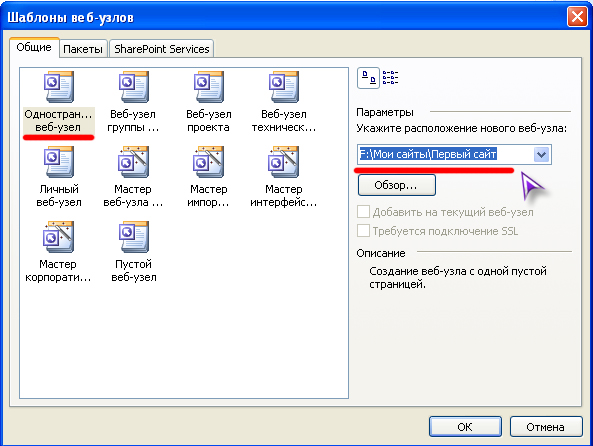
Task: Click the Мастер корпорати... label text
Action: click(x=58, y=270)
